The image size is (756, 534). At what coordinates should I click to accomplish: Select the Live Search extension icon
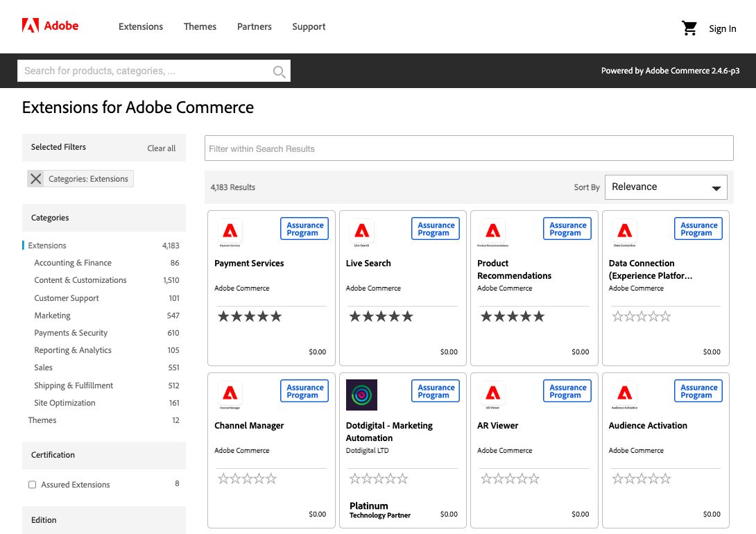coord(361,232)
